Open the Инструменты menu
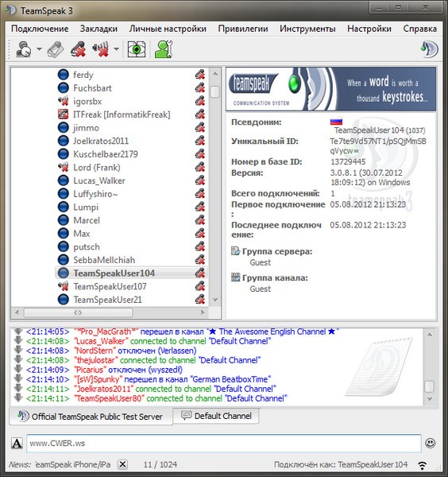This screenshot has height=477, width=448. click(x=307, y=29)
